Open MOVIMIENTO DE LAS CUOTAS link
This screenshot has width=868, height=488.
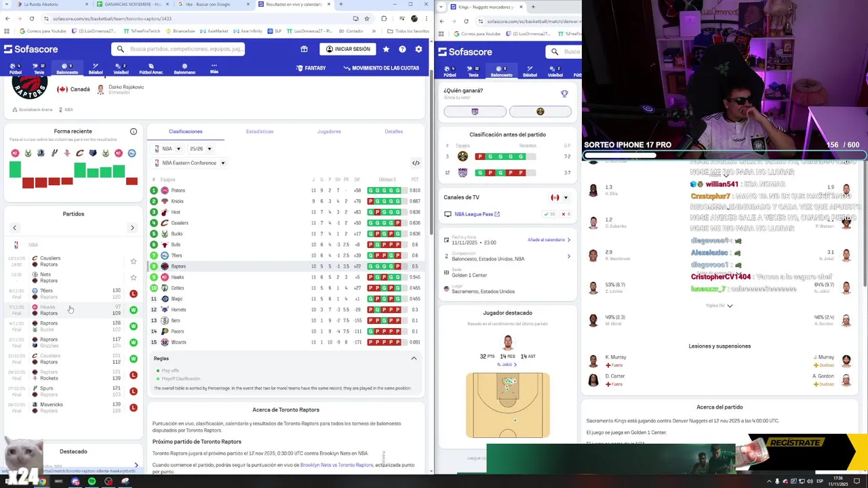point(381,68)
